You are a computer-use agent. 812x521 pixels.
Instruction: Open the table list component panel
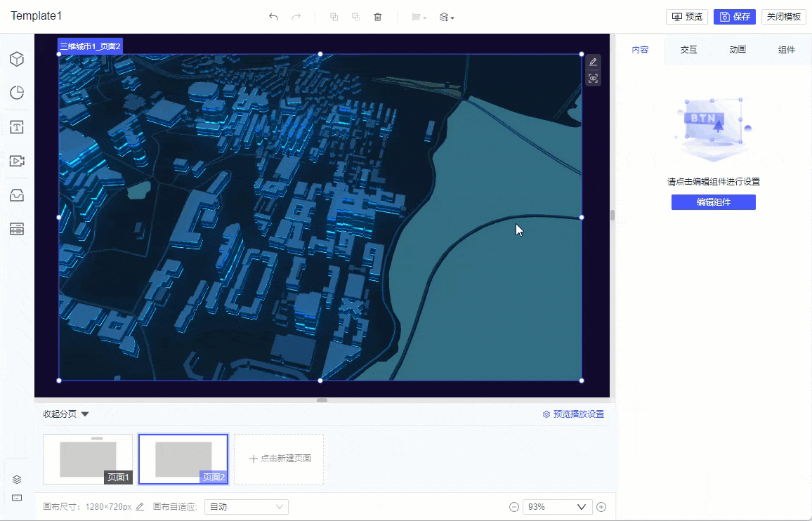click(x=17, y=229)
